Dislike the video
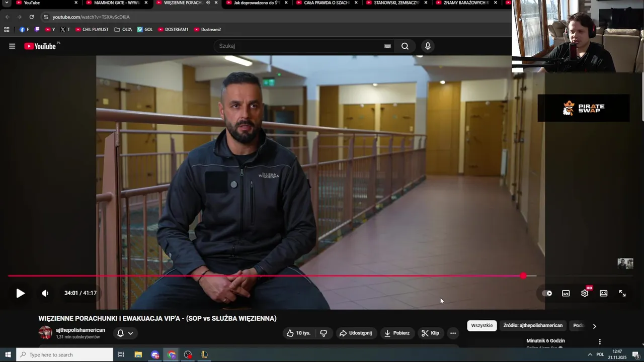 pyautogui.click(x=324, y=333)
